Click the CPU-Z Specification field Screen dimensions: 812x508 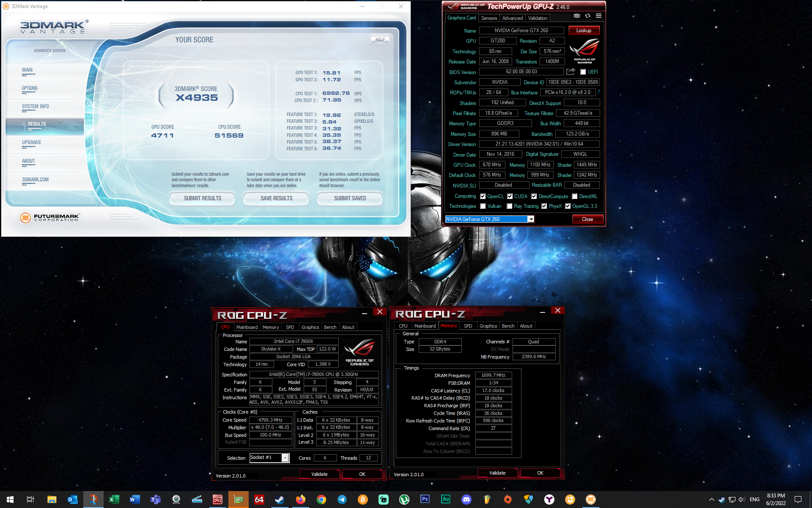tap(314, 374)
